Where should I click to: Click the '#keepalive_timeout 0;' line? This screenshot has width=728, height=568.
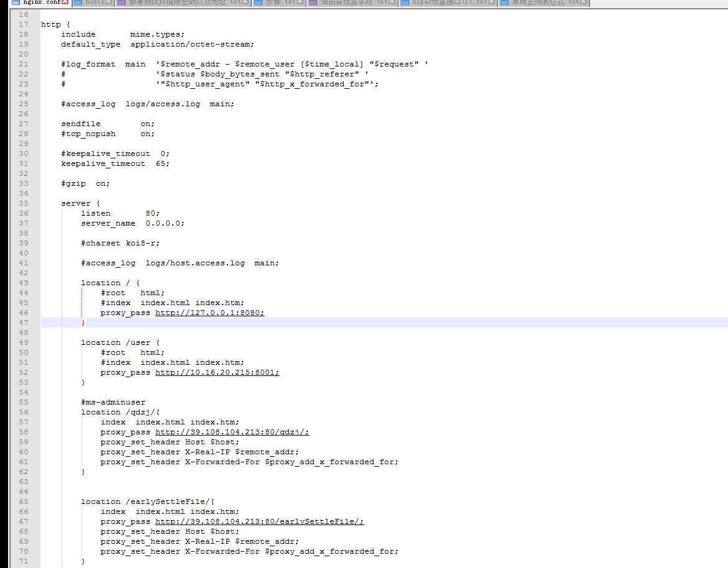coord(115,153)
